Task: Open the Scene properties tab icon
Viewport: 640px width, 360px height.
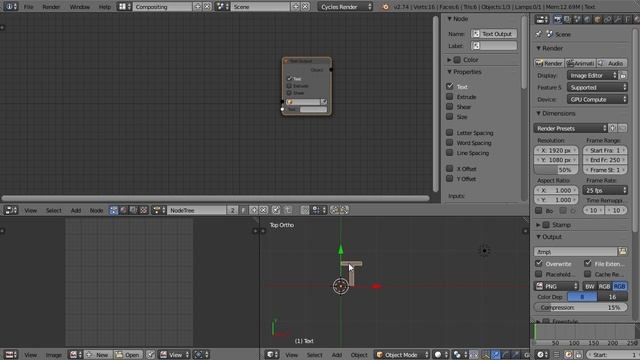Action: (x=578, y=19)
